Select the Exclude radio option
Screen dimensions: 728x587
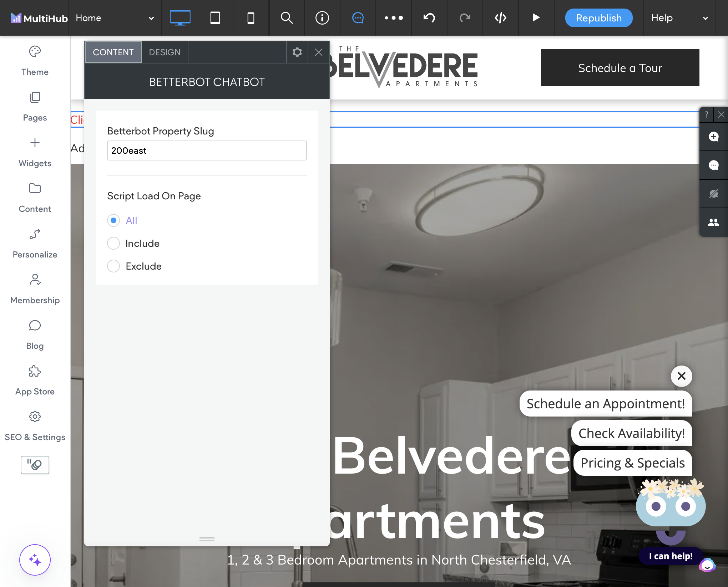point(113,266)
